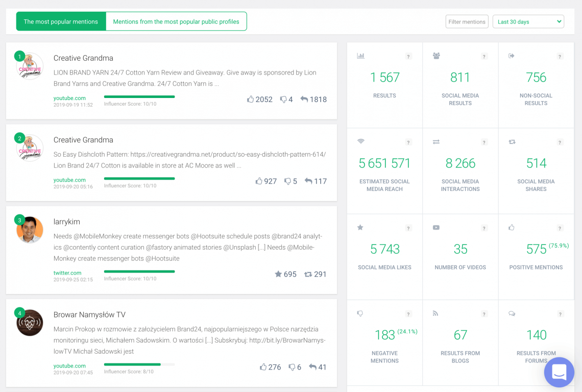
Task: Open the Browar Namysłów TV mention title
Action: [89, 315]
